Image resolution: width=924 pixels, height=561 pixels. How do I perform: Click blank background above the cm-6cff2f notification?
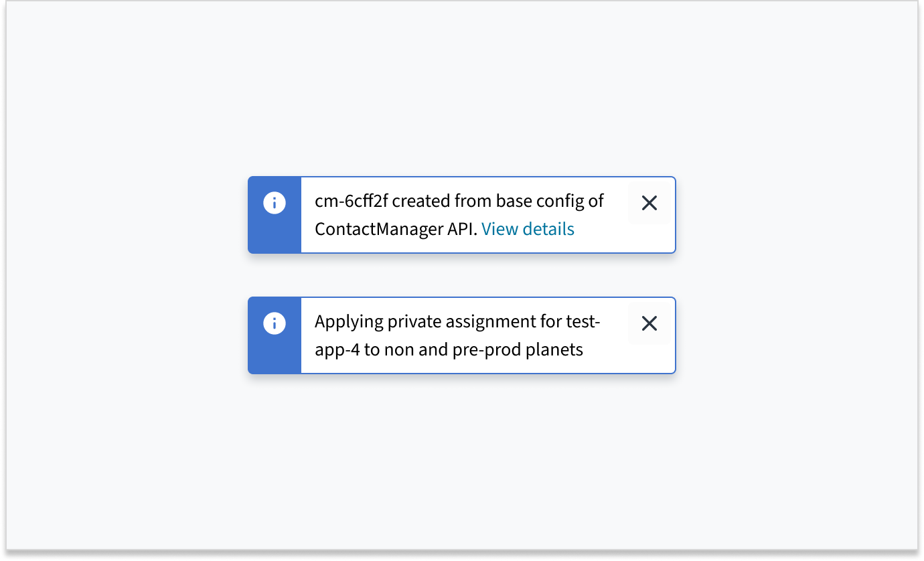461,100
